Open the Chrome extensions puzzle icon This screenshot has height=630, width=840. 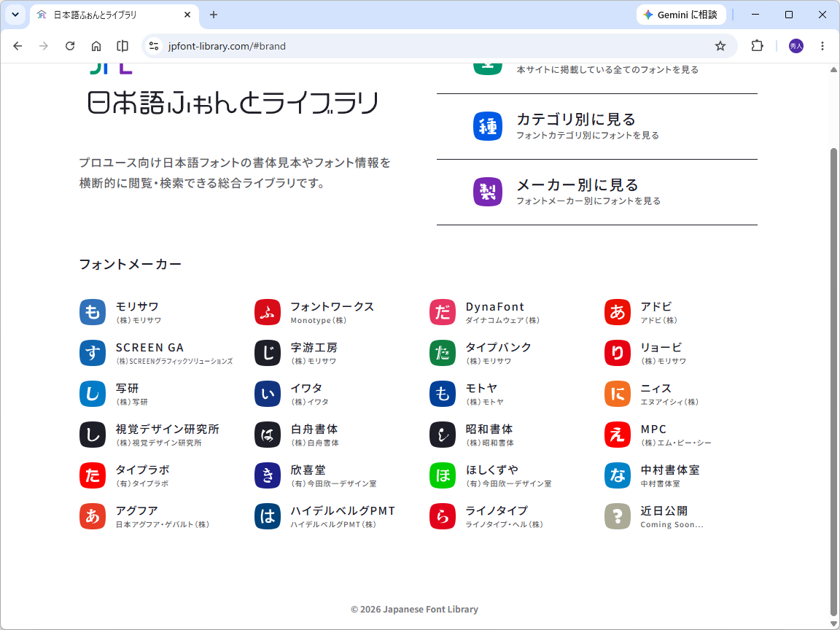pos(757,46)
